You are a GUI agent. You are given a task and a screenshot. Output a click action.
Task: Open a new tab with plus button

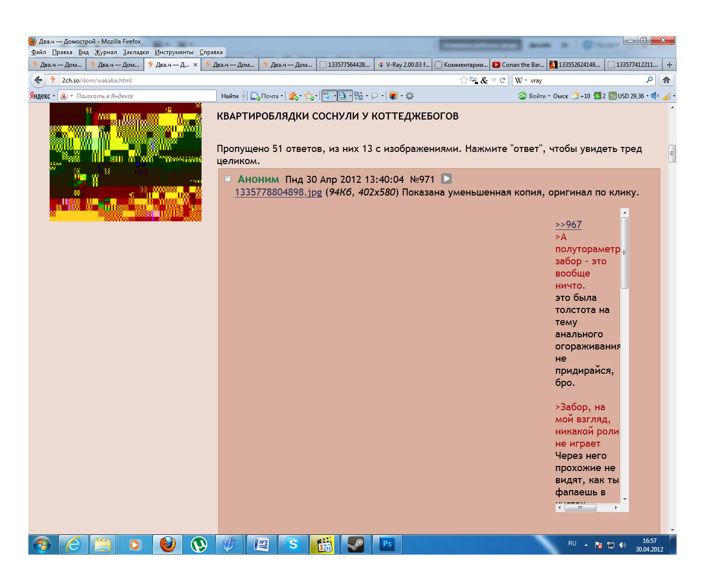pyautogui.click(x=669, y=65)
